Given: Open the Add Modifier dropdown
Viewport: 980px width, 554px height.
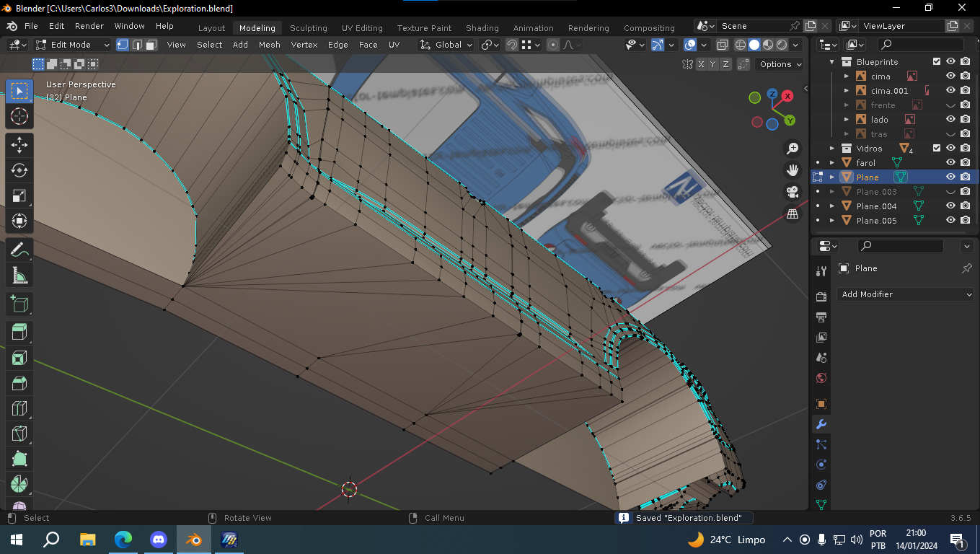Looking at the screenshot, I should point(906,294).
